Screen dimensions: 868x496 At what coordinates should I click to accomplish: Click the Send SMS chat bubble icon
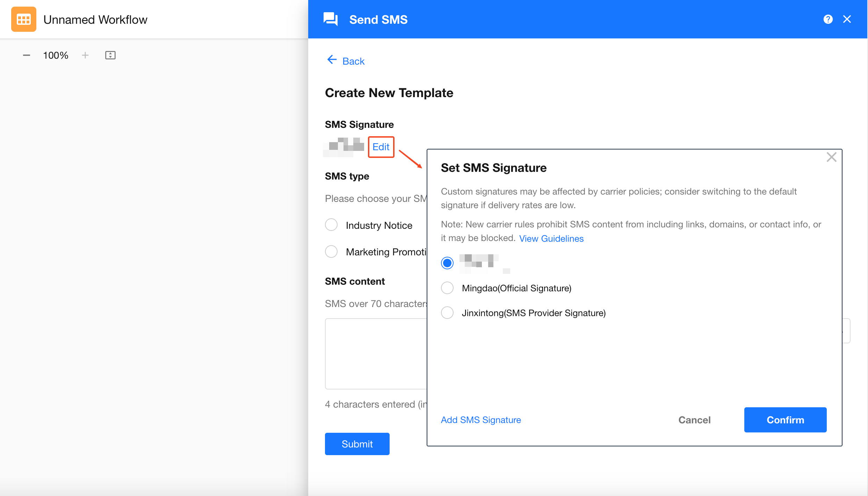point(331,19)
